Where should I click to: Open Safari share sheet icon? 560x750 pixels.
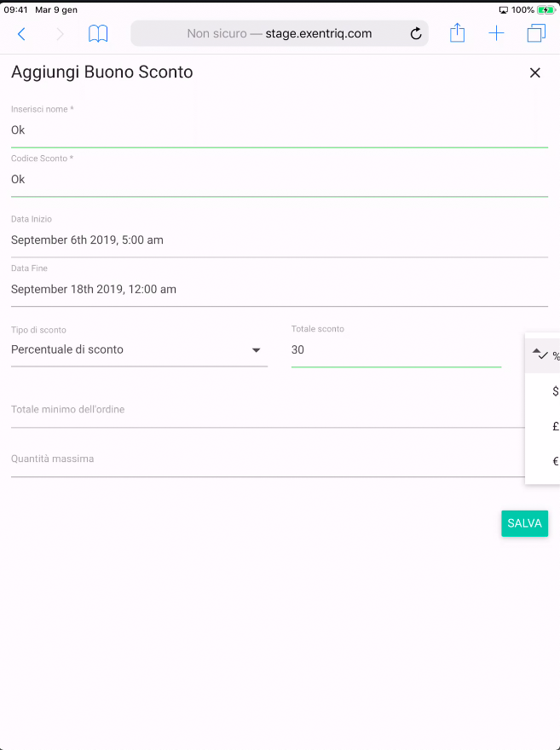[458, 34]
